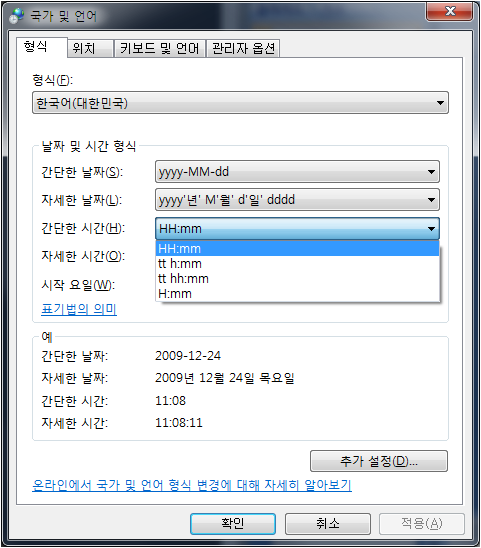Open the 키보드 및 언어 tab
This screenshot has height=548, width=481.
click(x=159, y=48)
